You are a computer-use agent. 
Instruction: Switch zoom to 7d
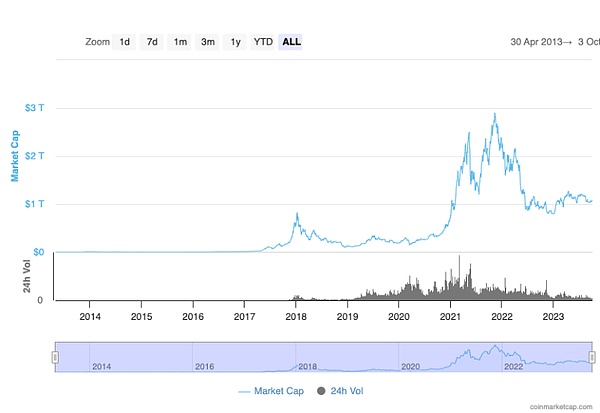pos(152,42)
